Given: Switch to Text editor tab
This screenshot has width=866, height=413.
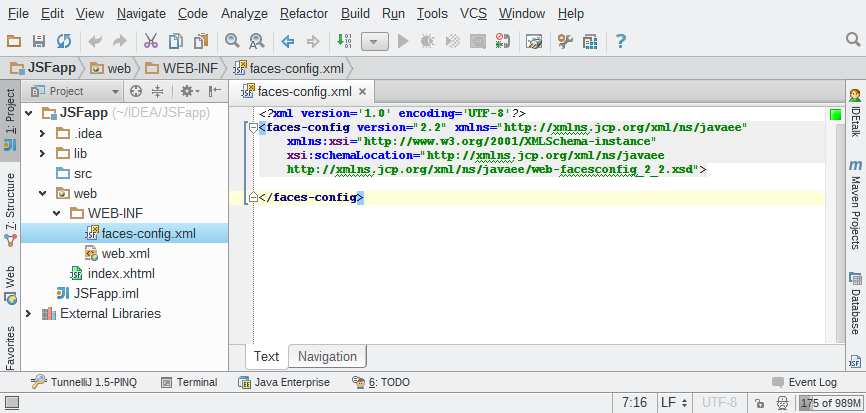Looking at the screenshot, I should (266, 357).
